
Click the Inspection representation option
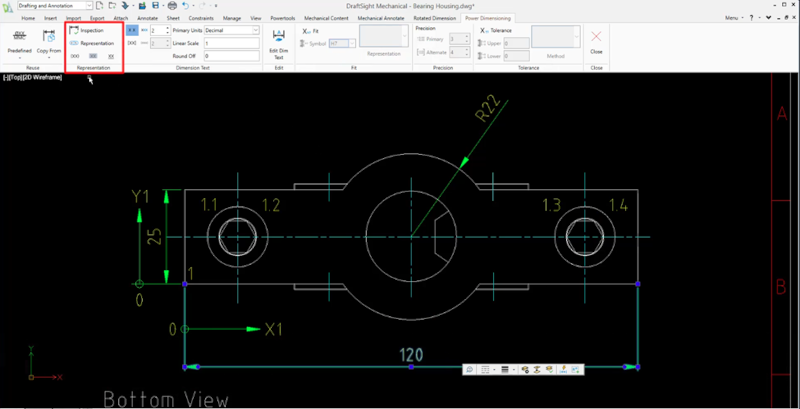pyautogui.click(x=91, y=31)
